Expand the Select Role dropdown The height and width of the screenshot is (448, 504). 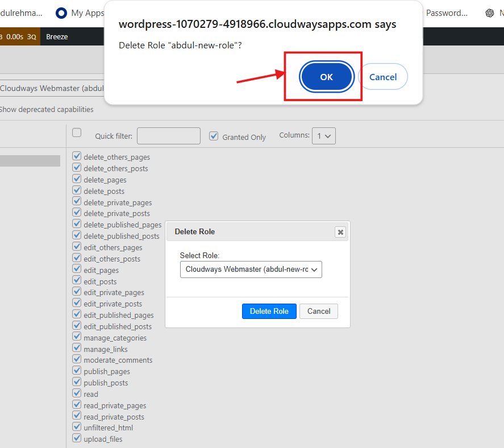[251, 269]
